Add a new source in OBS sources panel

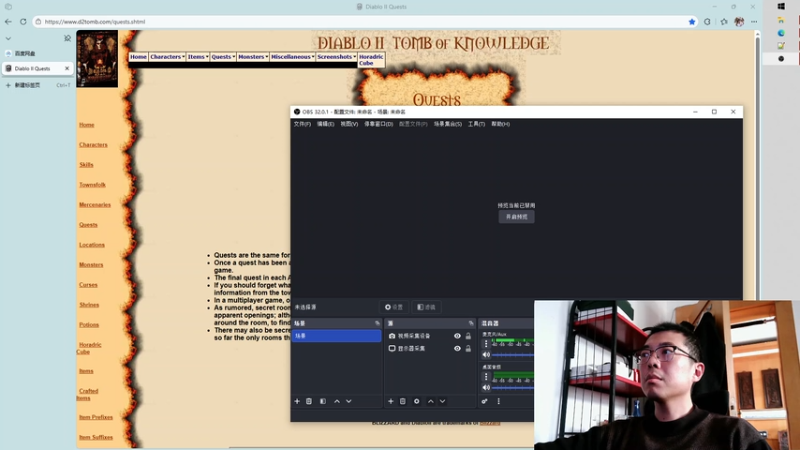coord(391,401)
